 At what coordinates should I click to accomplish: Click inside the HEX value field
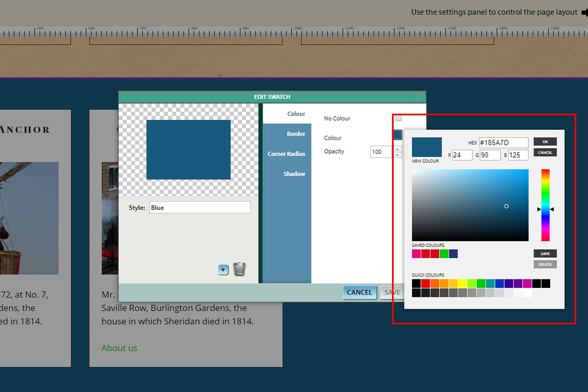coord(503,142)
